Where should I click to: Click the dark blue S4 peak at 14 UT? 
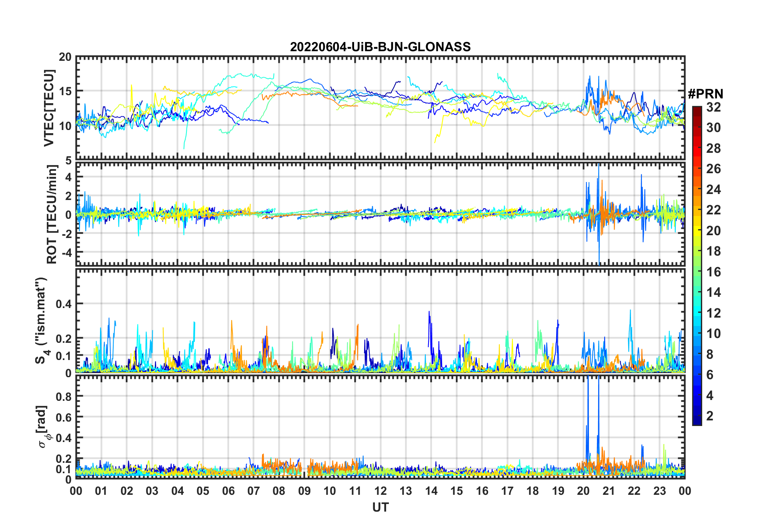pyautogui.click(x=429, y=320)
